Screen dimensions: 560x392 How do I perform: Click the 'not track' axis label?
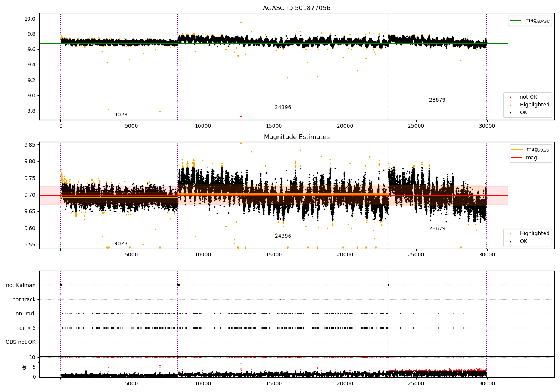pyautogui.click(x=24, y=300)
